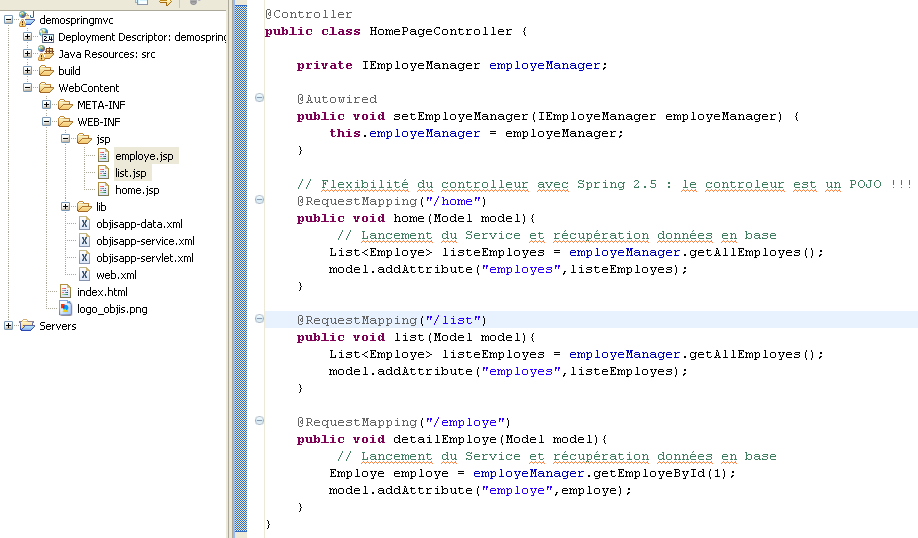Collapse the WebContent folder
Viewport: 918px width, 538px height.
(x=27, y=88)
